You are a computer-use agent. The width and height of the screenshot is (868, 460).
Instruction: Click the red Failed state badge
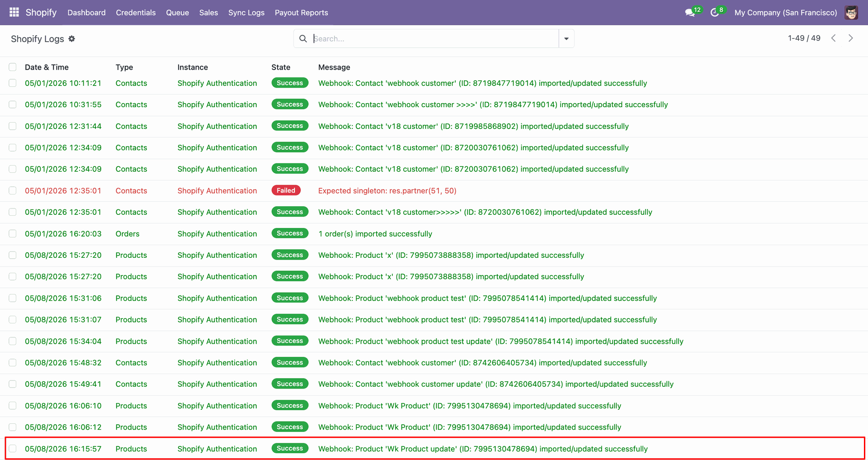[x=286, y=190]
